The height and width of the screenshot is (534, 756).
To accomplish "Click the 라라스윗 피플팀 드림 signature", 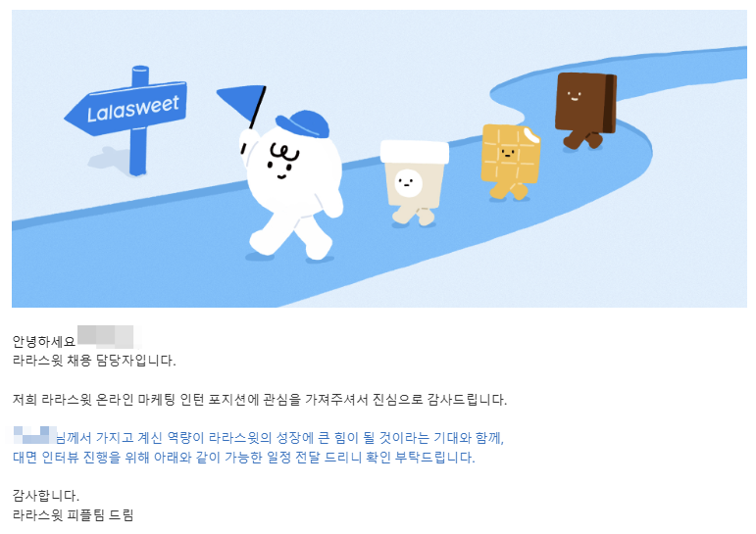I will 73,514.
